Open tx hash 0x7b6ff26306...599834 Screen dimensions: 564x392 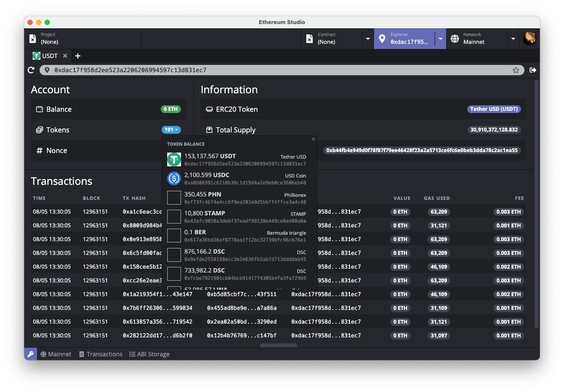[x=157, y=308]
